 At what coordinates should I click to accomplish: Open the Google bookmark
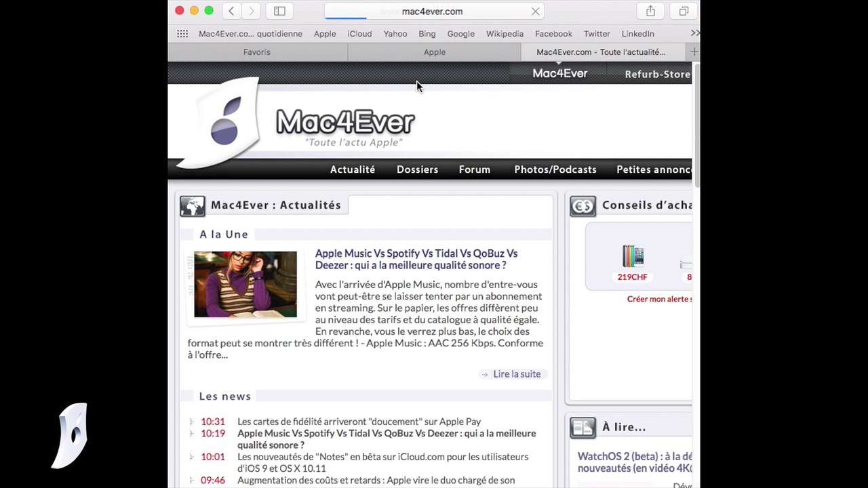pyautogui.click(x=461, y=34)
